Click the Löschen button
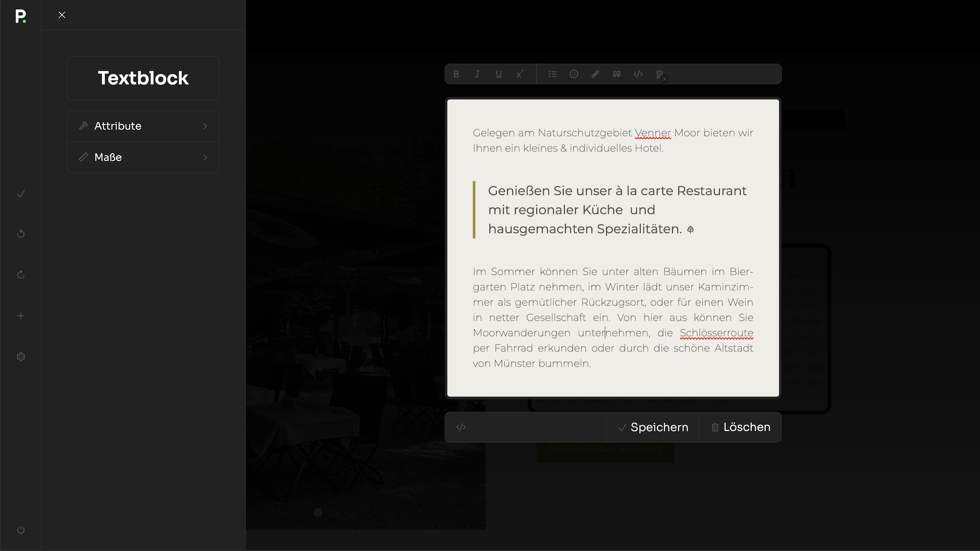 coord(741,428)
